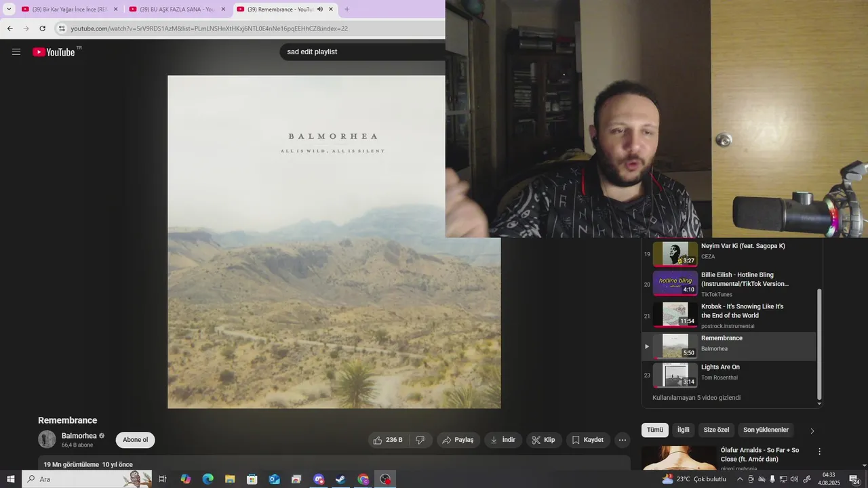The image size is (868, 488).
Task: Open the Windows Start menu
Action: [11, 479]
